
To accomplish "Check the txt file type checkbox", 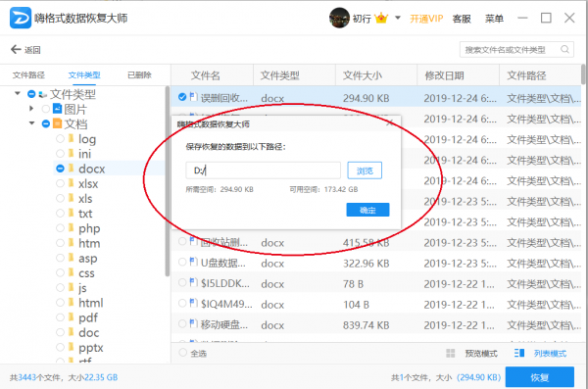I will (60, 213).
